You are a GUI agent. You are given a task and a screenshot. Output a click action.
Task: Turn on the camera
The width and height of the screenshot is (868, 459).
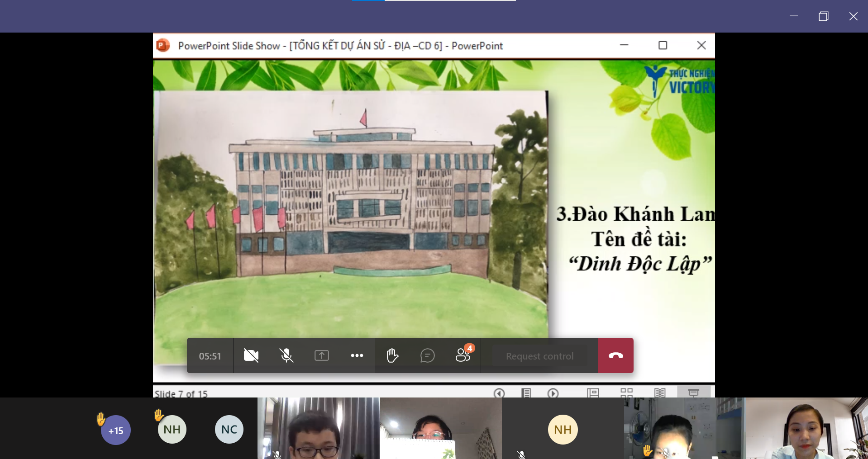(x=251, y=355)
